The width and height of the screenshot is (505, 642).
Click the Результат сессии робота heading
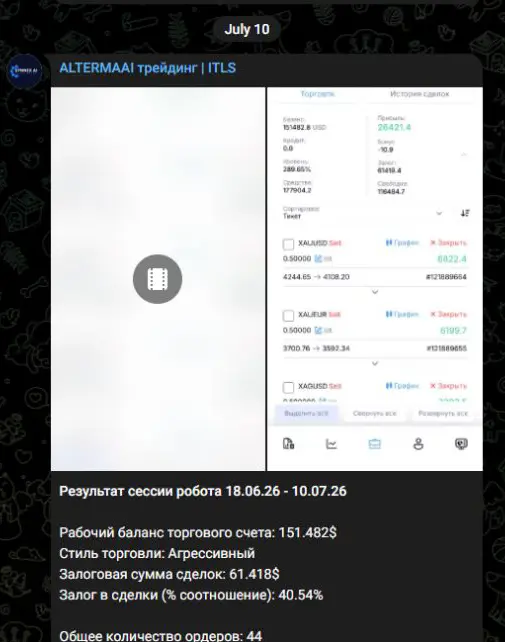[203, 491]
